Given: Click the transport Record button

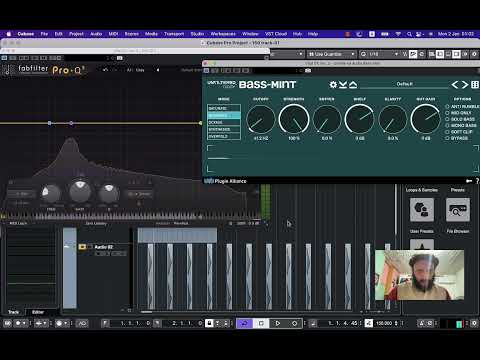Looking at the screenshot, I should (x=294, y=323).
